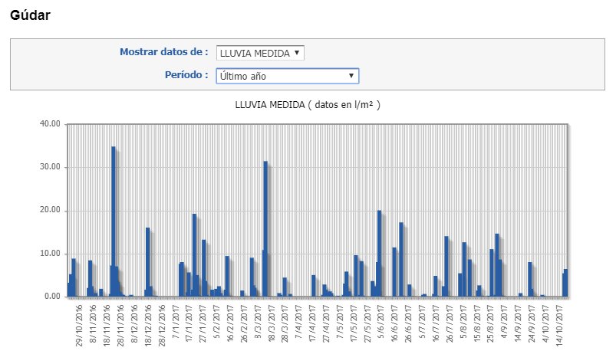Open the Último año period dropdown
The image size is (616, 364).
[287, 76]
